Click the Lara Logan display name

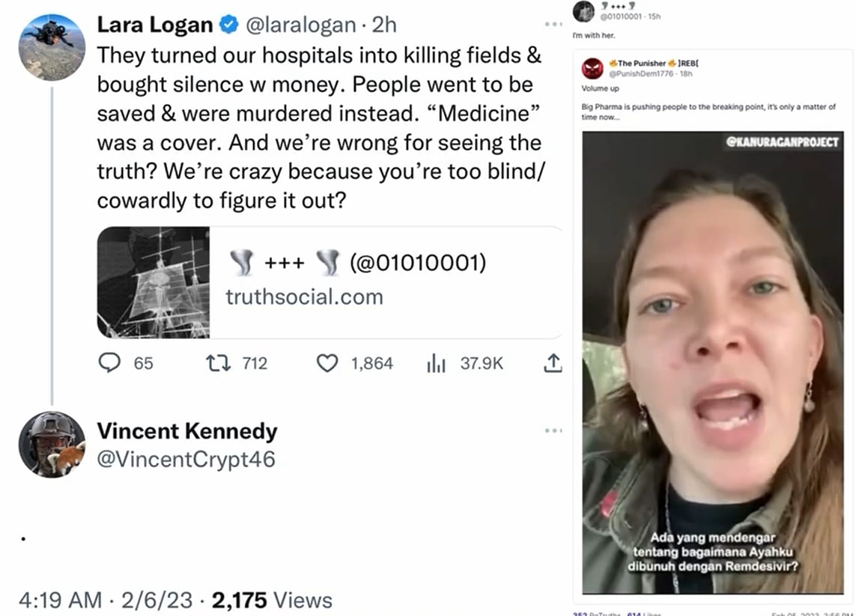tap(155, 25)
